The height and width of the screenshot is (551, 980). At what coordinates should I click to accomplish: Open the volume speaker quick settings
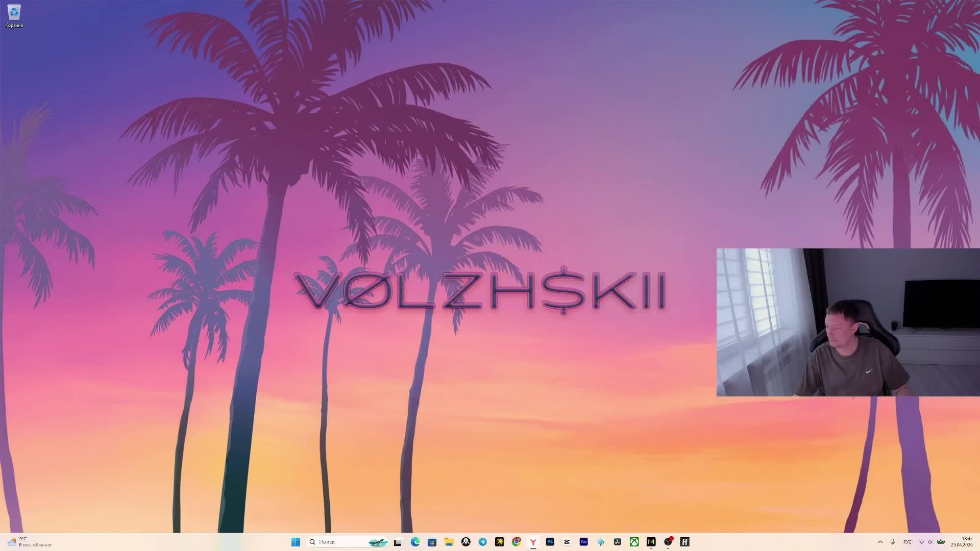(x=930, y=542)
